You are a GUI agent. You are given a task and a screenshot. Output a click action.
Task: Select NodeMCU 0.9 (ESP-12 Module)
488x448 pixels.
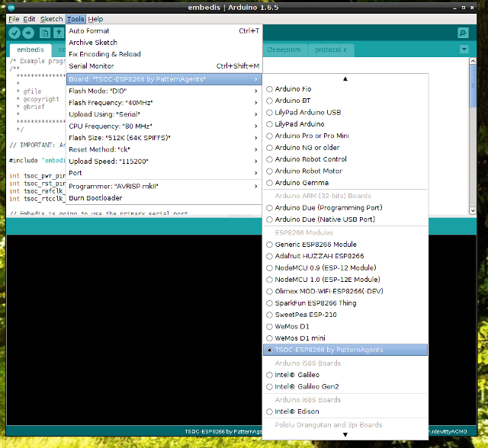tap(345, 268)
